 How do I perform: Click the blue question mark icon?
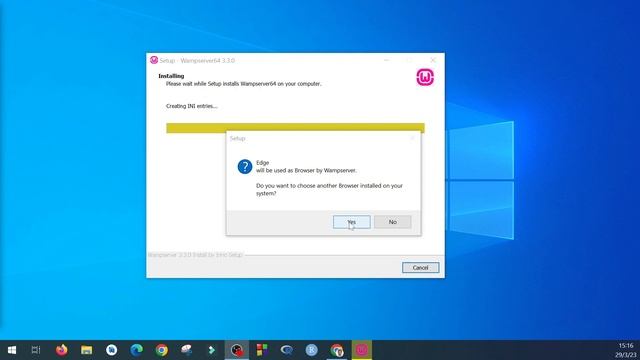pyautogui.click(x=245, y=167)
